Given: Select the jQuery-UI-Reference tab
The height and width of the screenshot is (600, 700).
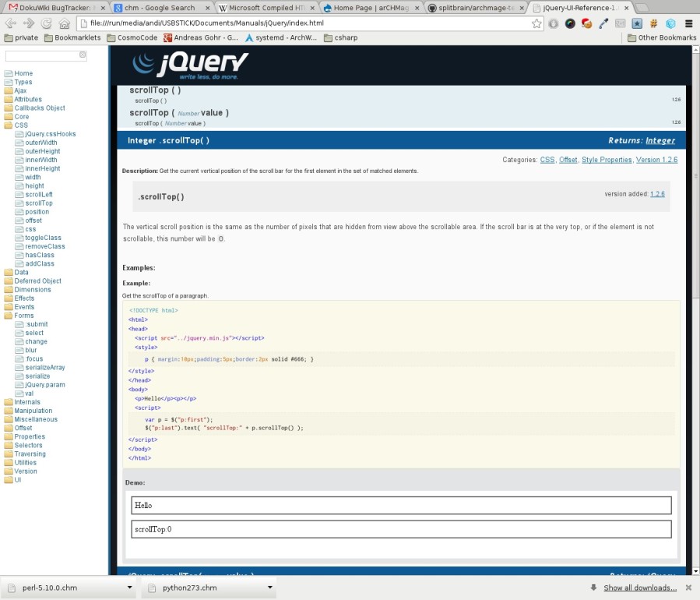Looking at the screenshot, I should [x=580, y=8].
